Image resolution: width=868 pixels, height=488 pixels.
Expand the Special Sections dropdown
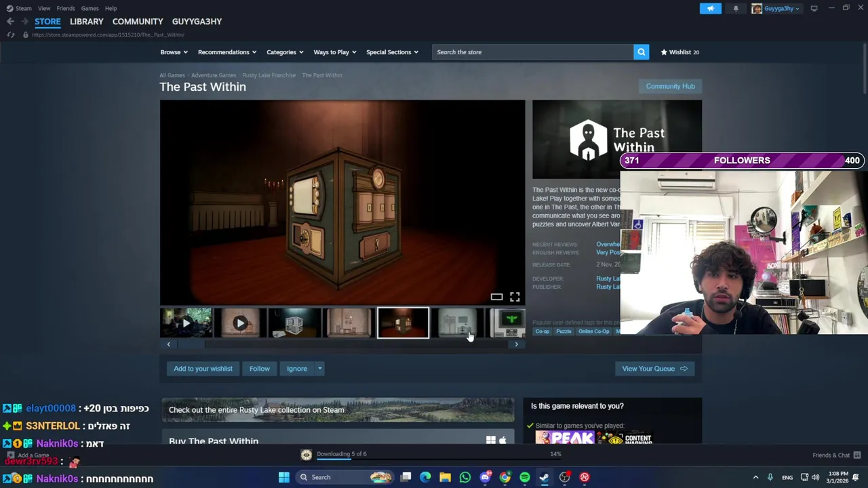click(392, 52)
